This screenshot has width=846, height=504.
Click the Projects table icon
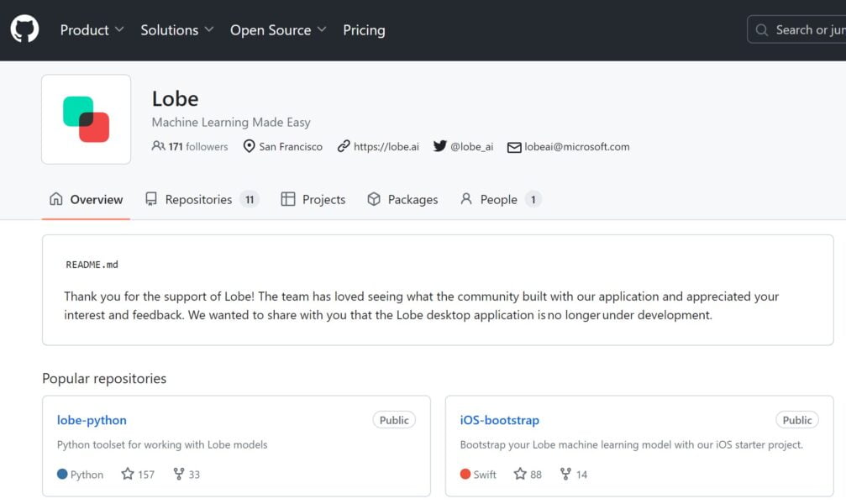pos(288,199)
